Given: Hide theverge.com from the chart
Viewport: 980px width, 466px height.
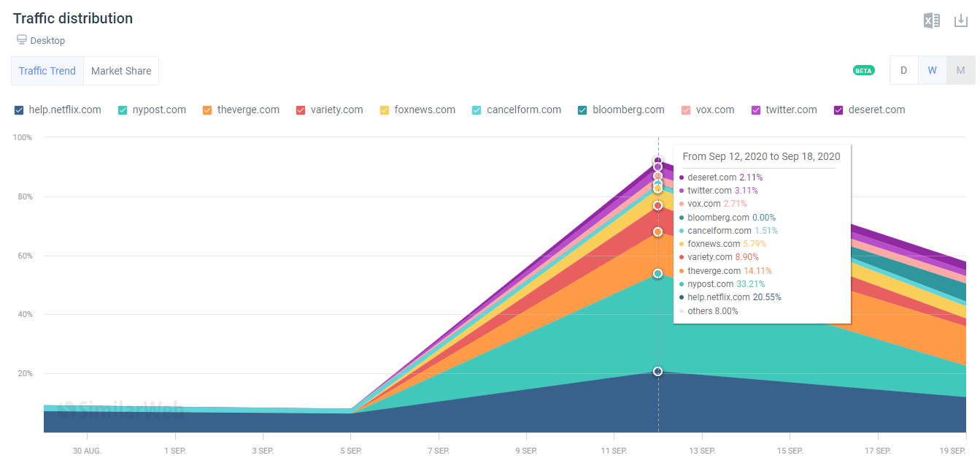Looking at the screenshot, I should (207, 110).
